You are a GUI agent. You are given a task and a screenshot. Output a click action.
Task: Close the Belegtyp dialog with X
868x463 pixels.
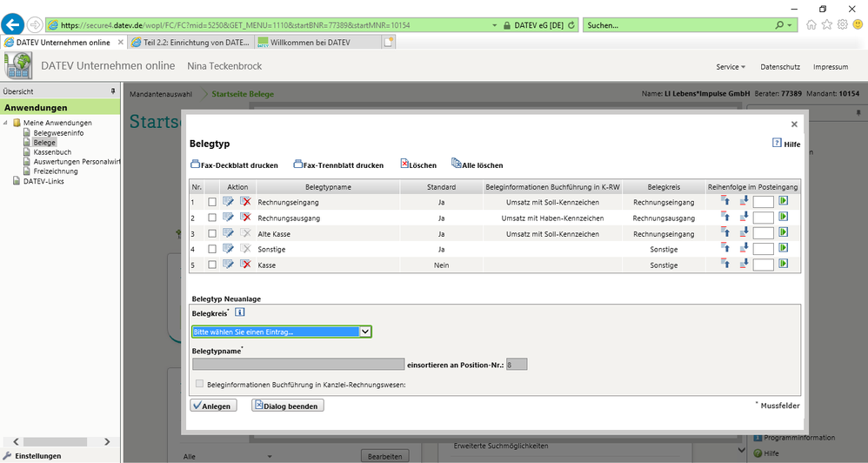(794, 124)
